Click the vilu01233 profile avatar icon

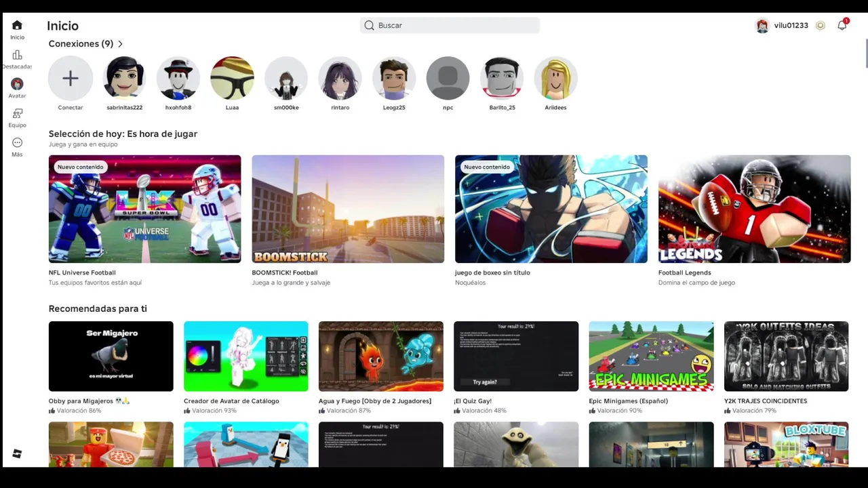pyautogui.click(x=763, y=26)
